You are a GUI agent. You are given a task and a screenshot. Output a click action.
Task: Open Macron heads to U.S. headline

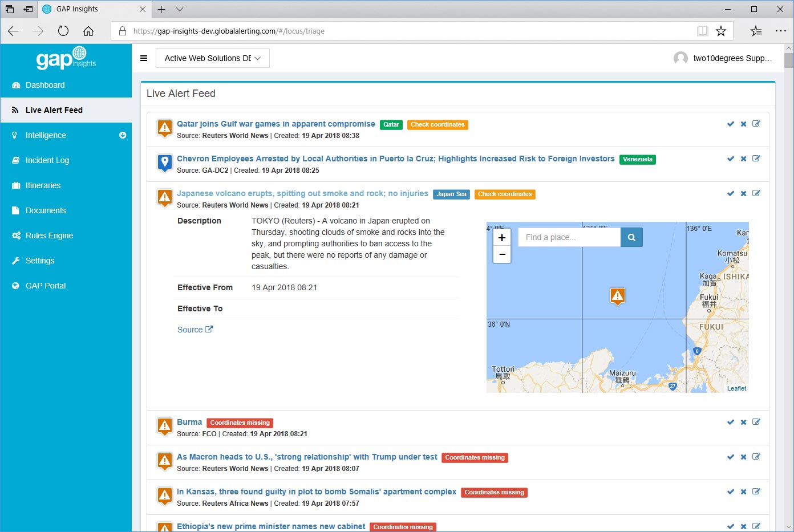(307, 457)
